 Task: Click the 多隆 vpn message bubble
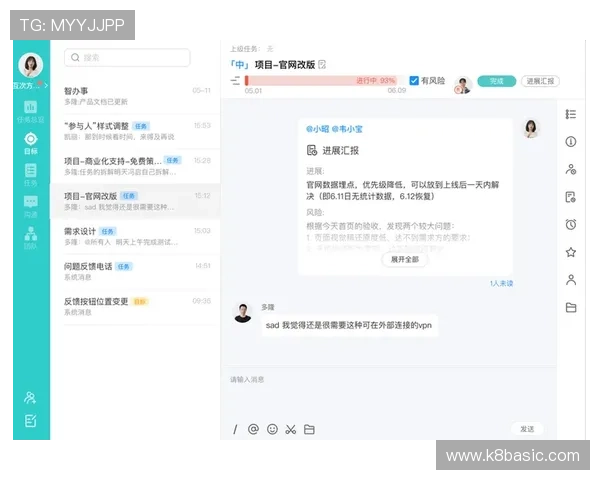click(349, 325)
